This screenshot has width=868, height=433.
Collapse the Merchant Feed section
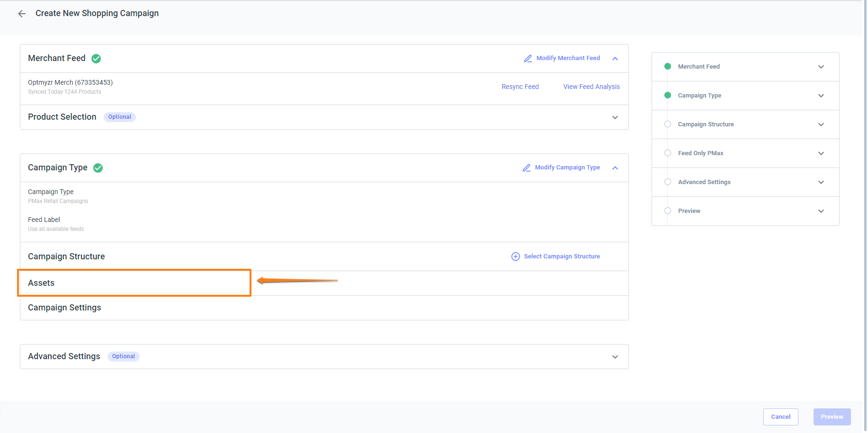coord(615,59)
